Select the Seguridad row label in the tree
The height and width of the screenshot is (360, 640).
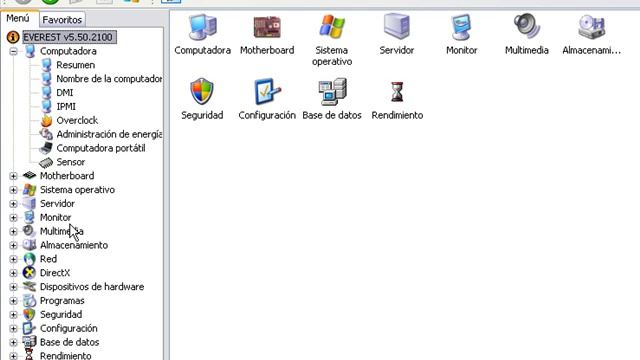61,315
